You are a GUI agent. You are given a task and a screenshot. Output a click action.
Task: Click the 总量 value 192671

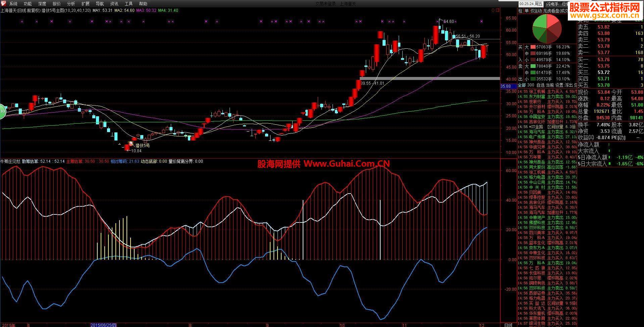click(601, 111)
